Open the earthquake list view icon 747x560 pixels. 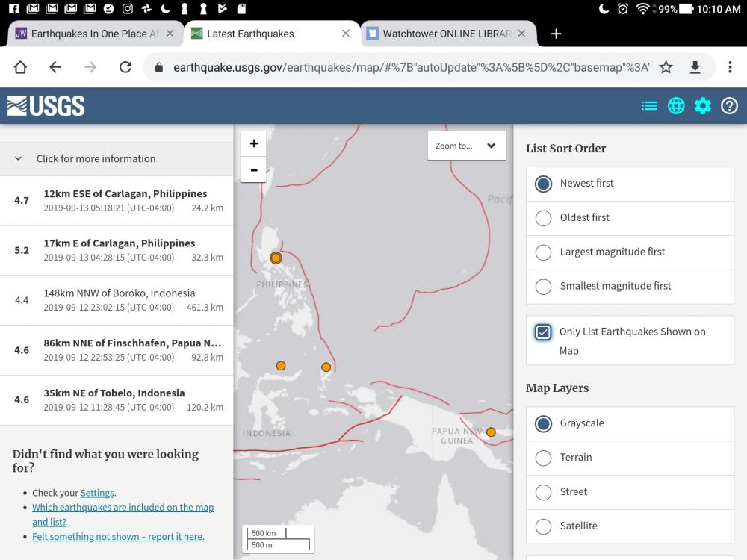click(649, 105)
